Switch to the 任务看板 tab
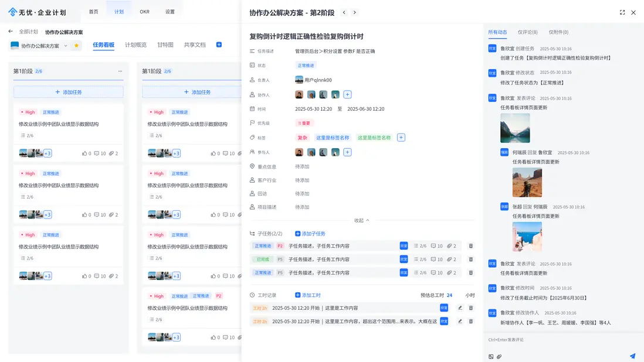644x362 pixels. [103, 45]
